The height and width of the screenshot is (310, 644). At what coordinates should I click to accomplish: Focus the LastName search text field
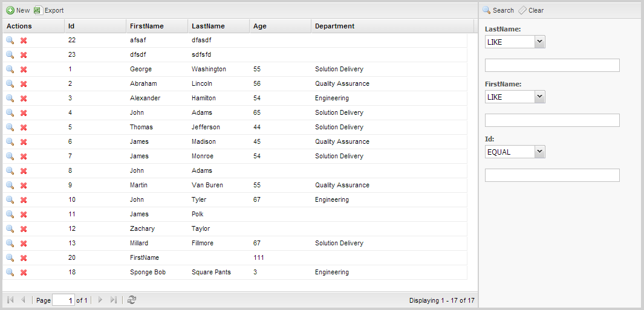tap(552, 65)
